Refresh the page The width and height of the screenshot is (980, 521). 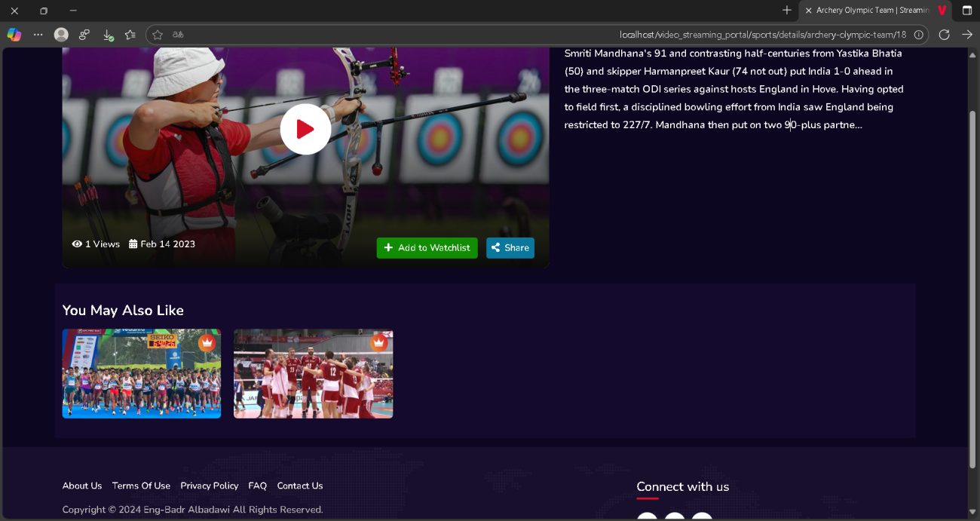coord(944,35)
